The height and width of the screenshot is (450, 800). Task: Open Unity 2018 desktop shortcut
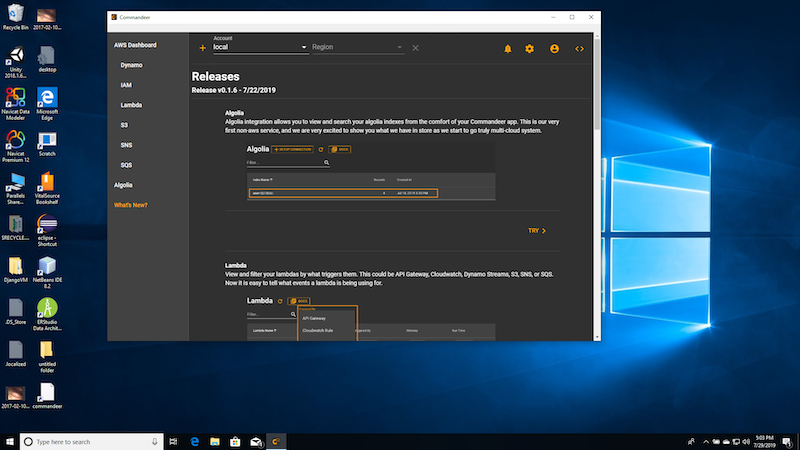click(15, 62)
